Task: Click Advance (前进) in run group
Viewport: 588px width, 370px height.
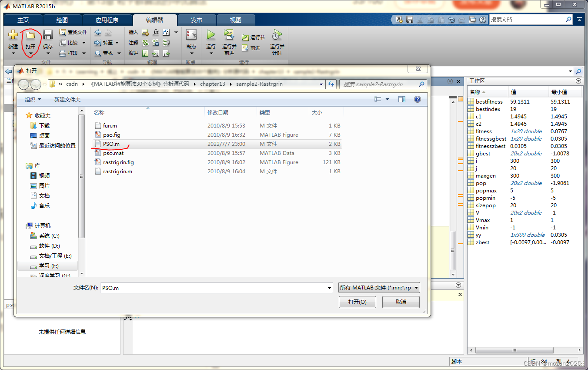Action: (251, 48)
